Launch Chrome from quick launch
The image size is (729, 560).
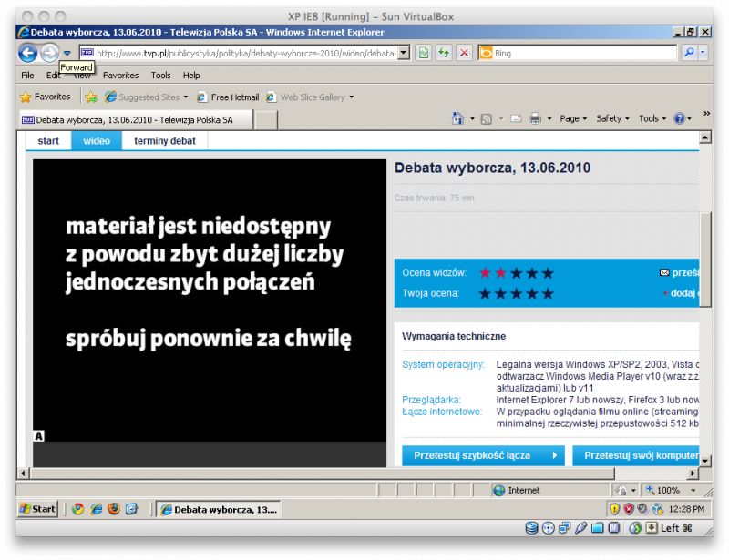point(77,509)
